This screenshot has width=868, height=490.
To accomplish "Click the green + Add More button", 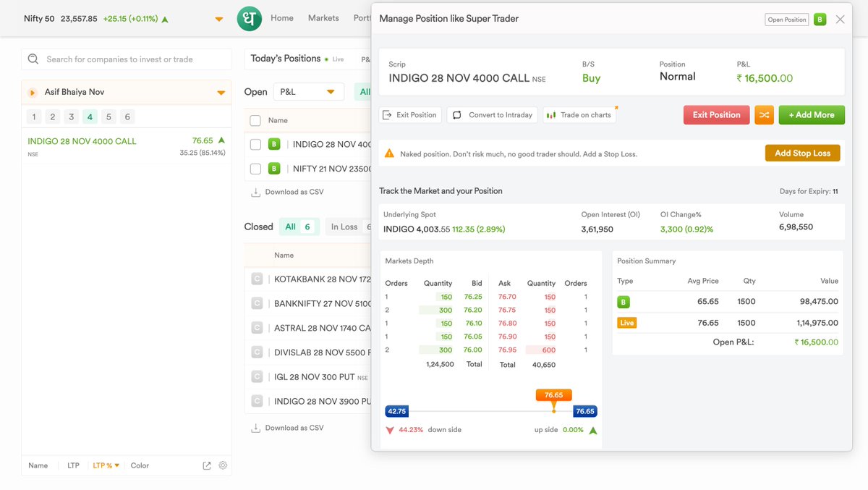I will (x=812, y=115).
